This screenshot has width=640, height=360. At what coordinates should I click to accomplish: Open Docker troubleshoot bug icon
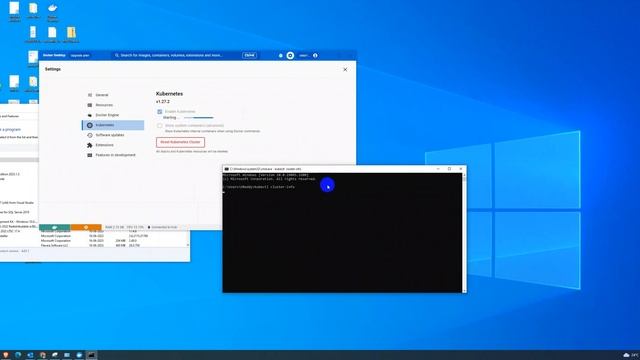280,56
